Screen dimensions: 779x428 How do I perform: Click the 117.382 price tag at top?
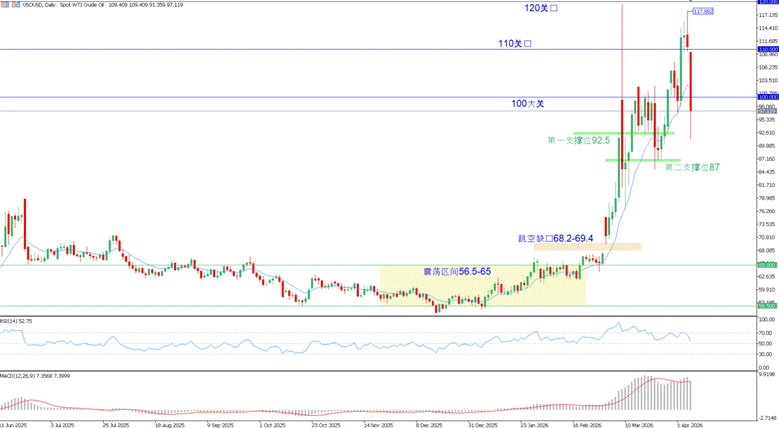pyautogui.click(x=703, y=10)
